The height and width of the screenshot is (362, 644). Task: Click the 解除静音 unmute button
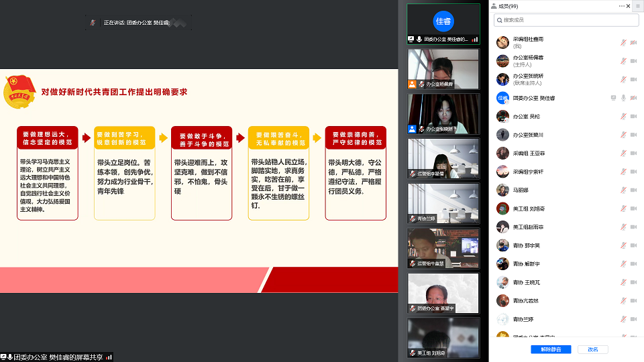click(550, 349)
